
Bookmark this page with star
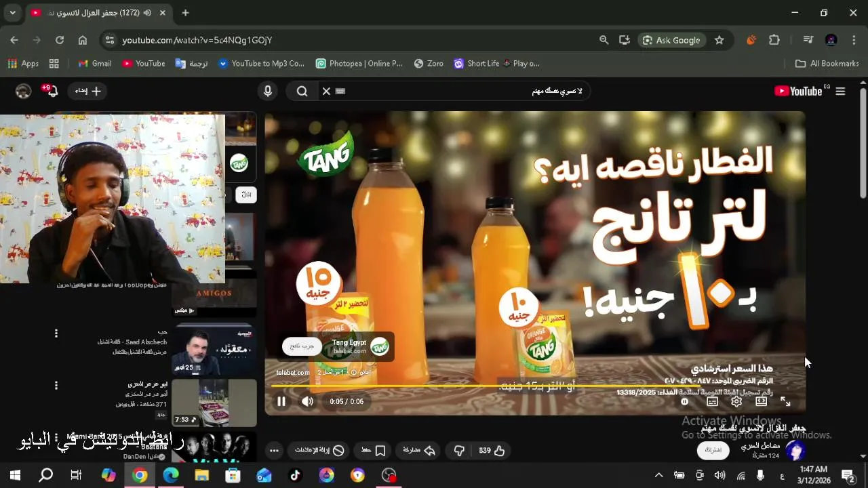pyautogui.click(x=719, y=40)
